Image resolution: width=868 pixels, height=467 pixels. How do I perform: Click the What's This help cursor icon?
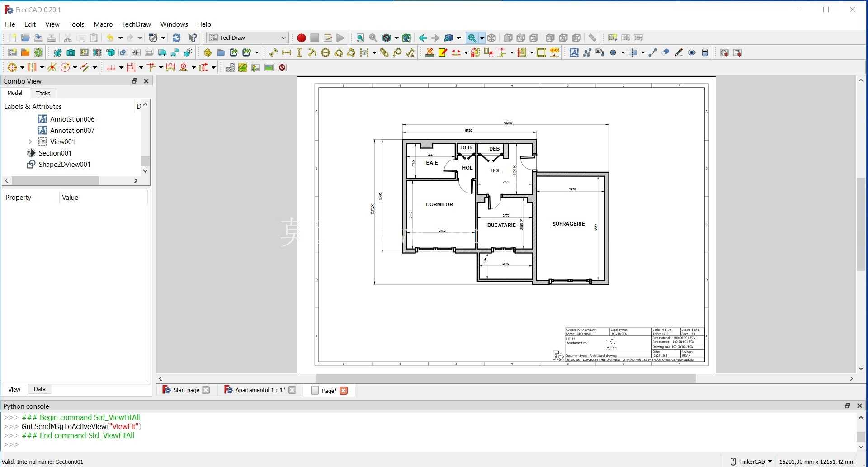coord(193,38)
